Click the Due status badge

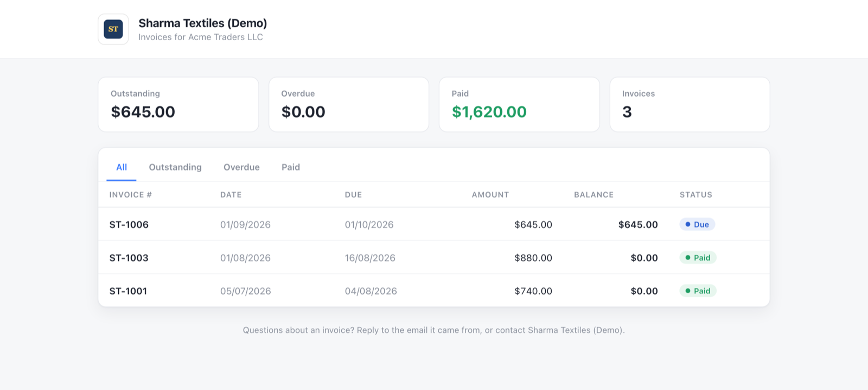[x=697, y=224]
